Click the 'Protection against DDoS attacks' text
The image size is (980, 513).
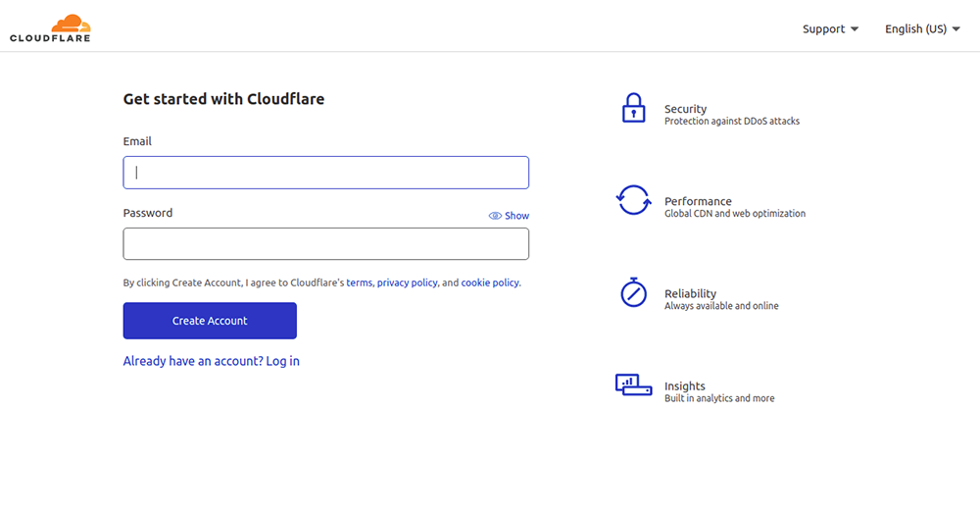(x=731, y=122)
